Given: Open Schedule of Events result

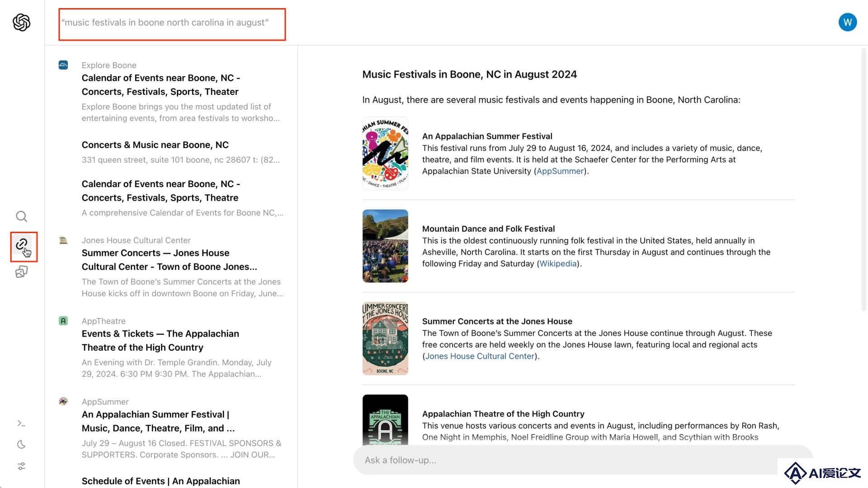Looking at the screenshot, I should pos(161,481).
